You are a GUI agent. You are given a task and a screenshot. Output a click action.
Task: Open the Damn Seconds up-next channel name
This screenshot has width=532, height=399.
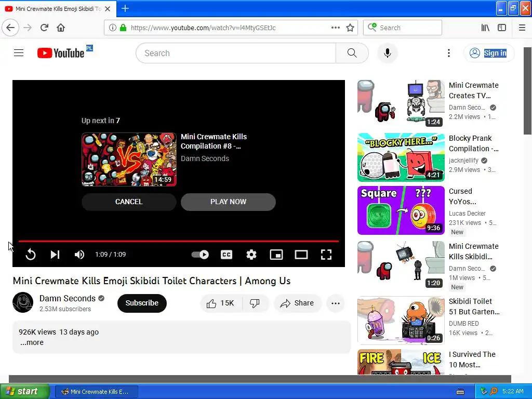tap(205, 158)
